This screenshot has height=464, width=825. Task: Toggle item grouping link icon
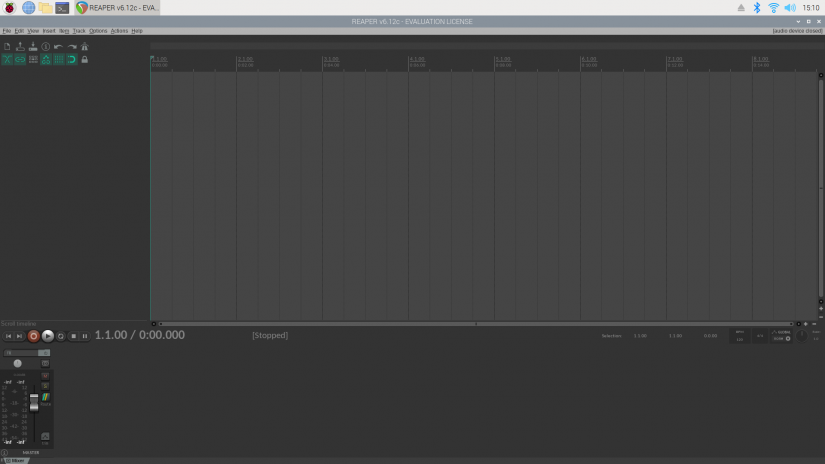click(x=20, y=59)
